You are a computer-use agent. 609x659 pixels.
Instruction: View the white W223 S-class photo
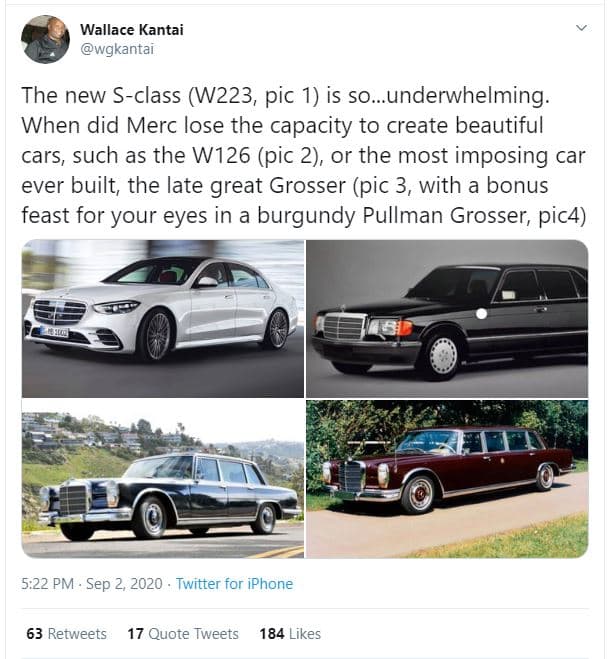tap(163, 319)
